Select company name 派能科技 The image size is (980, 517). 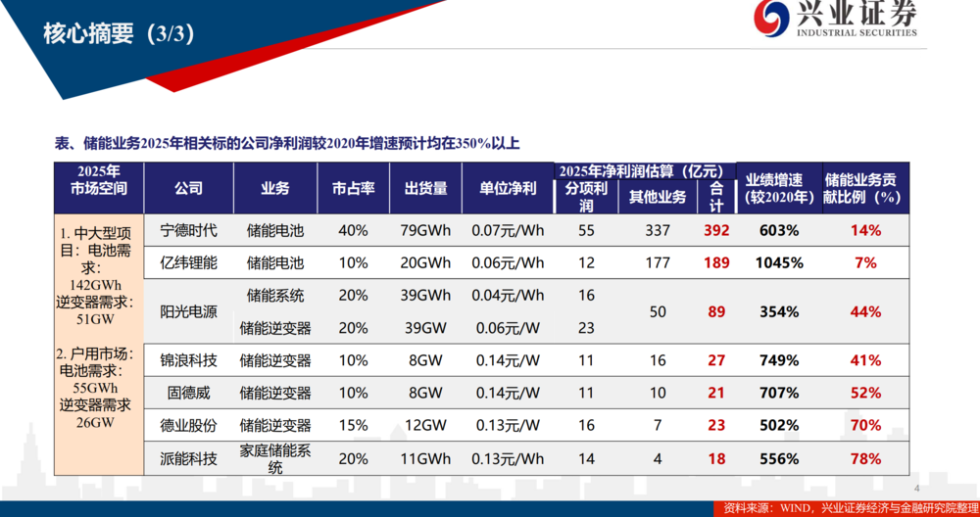(x=189, y=459)
